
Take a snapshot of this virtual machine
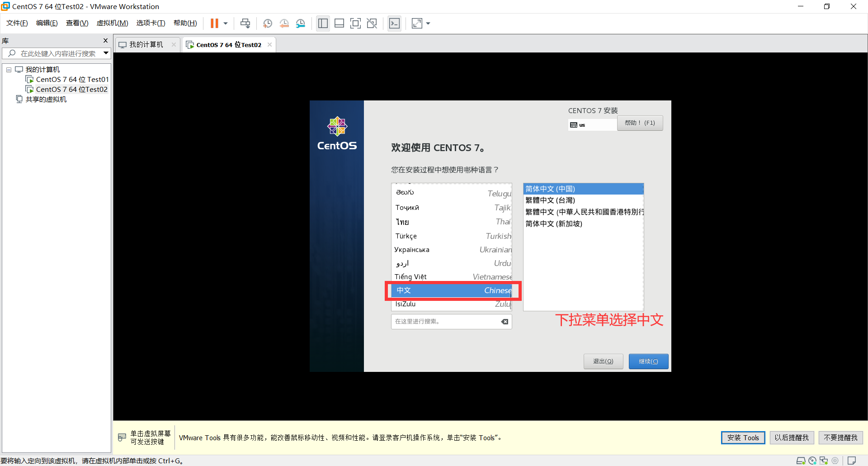[x=268, y=24]
